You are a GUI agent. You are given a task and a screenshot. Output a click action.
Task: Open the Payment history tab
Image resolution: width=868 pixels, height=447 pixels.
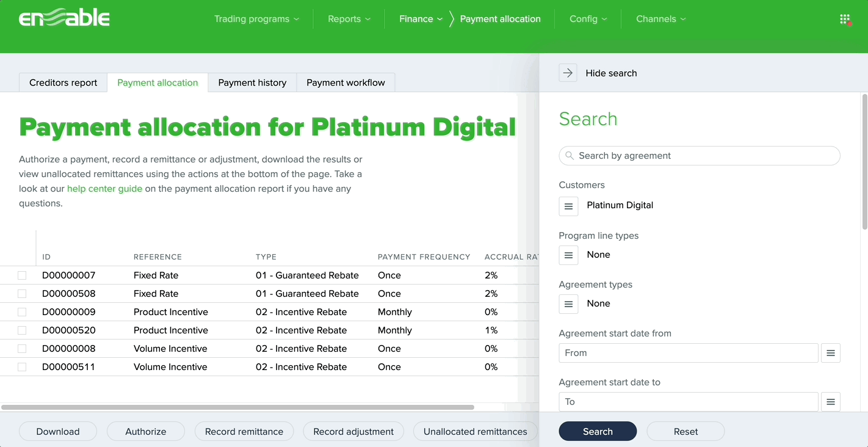pos(252,82)
